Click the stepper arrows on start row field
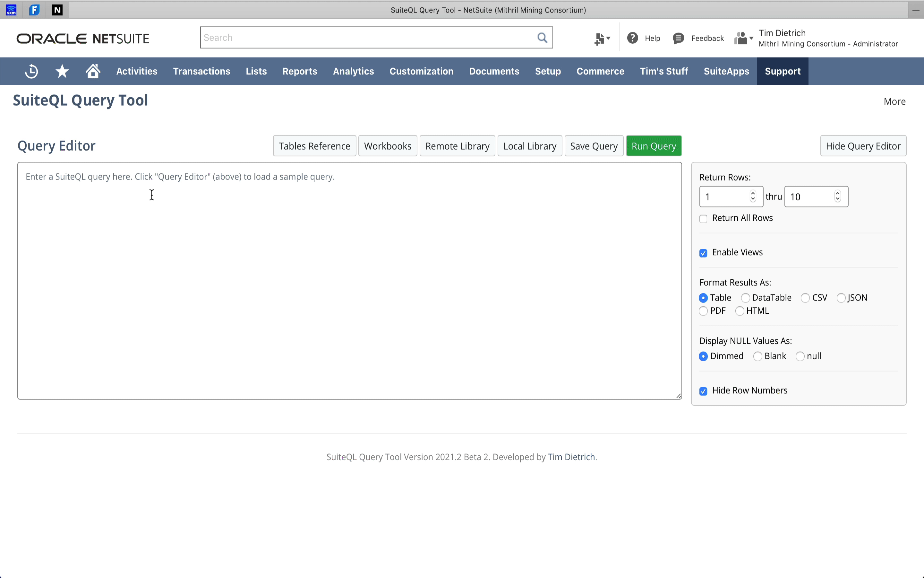924x578 pixels. pyautogui.click(x=753, y=196)
